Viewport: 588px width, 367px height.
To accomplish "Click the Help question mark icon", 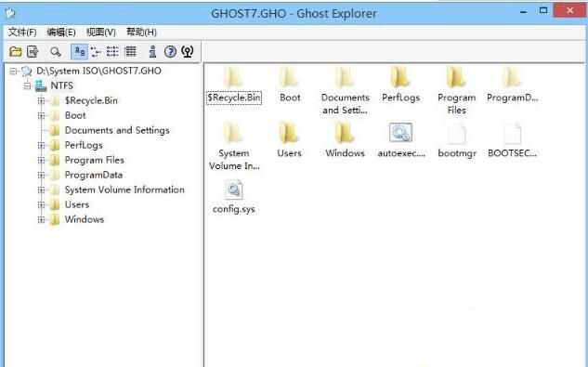I will [x=170, y=51].
